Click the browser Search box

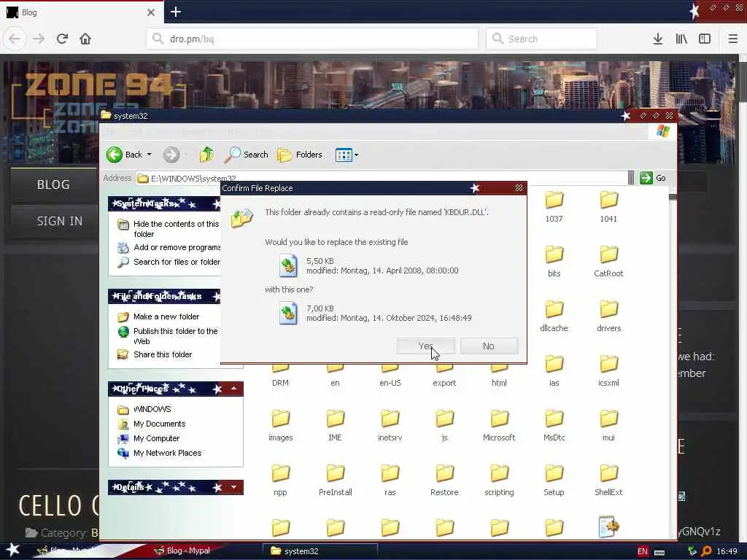tap(542, 39)
